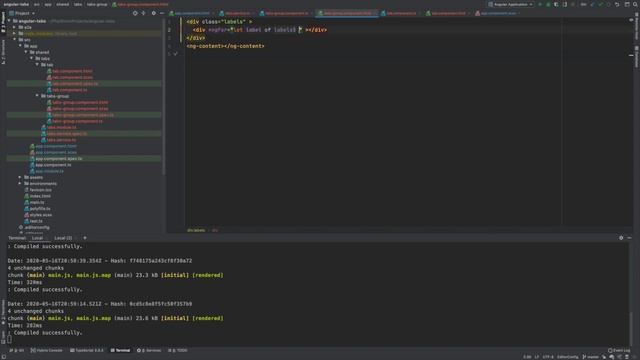
Task: Open the Project tool window stripe button
Action: click(x=3, y=22)
